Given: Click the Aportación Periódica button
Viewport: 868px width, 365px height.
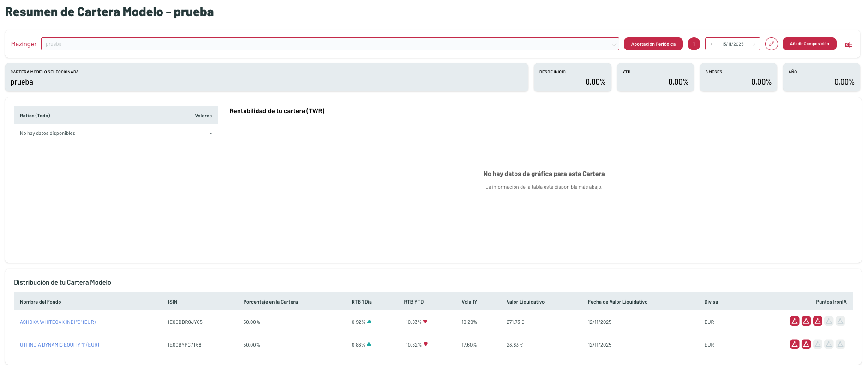Looking at the screenshot, I should point(653,44).
